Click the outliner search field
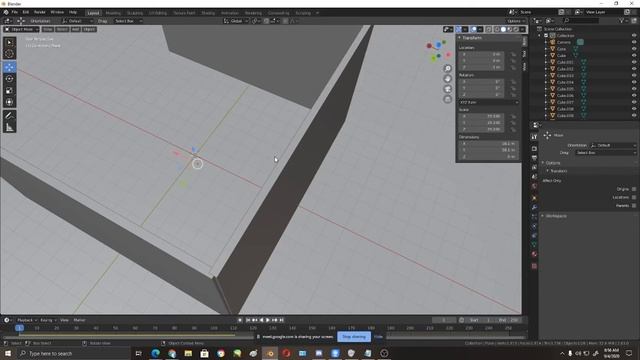This screenshot has width=640, height=360. 581,20
